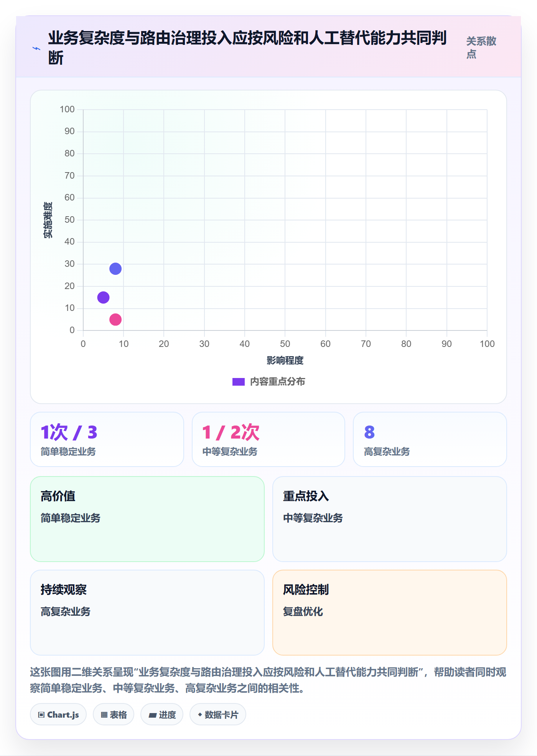Select the 高价值 quadrant card

pos(147,519)
